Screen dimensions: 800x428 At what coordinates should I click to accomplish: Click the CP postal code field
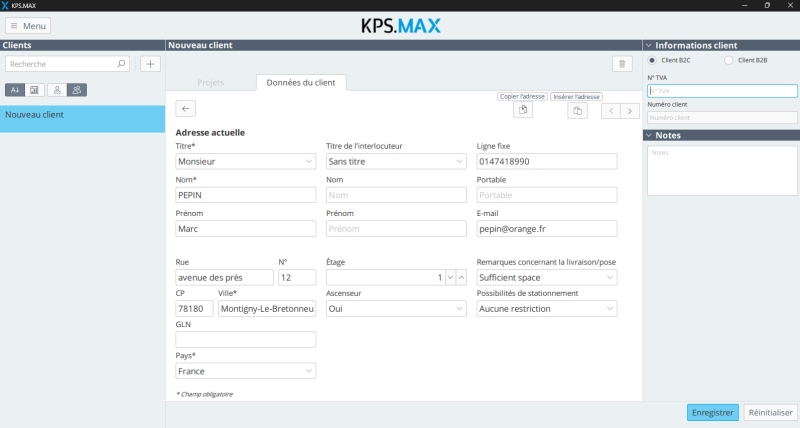point(194,309)
